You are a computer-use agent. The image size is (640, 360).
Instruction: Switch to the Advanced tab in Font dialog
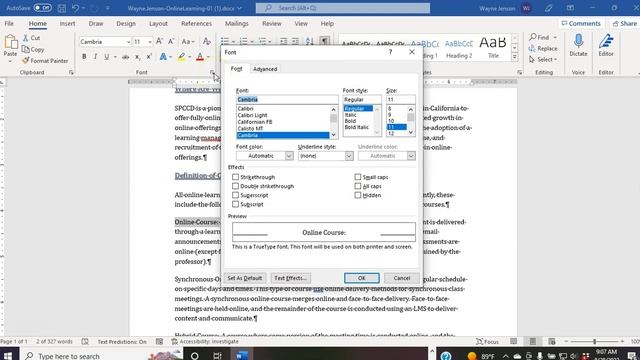tap(265, 69)
